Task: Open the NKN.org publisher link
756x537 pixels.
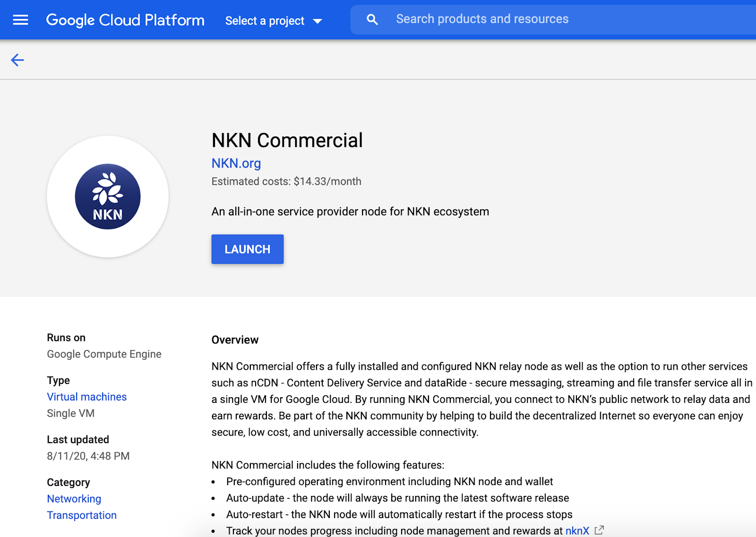Action: (x=236, y=163)
